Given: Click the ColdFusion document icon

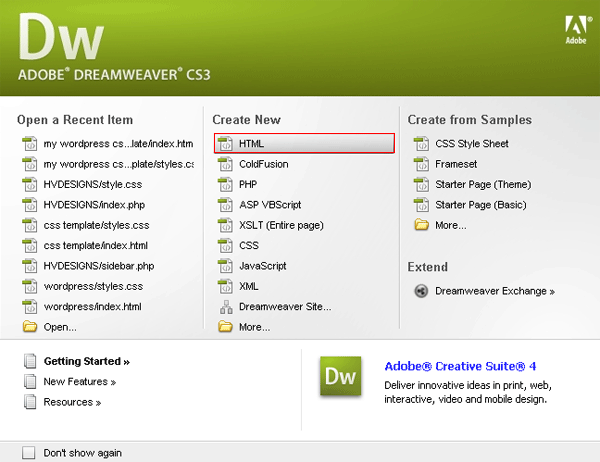Looking at the screenshot, I should [x=225, y=164].
